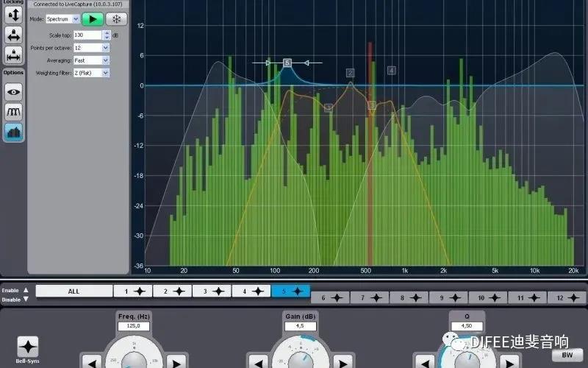
Task: Select EQ band 3 tab
Action: tap(212, 291)
